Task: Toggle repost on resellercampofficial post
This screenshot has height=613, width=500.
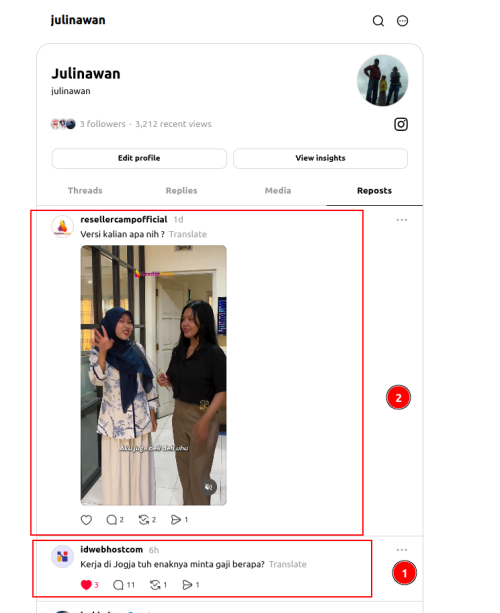Action: [x=144, y=520]
